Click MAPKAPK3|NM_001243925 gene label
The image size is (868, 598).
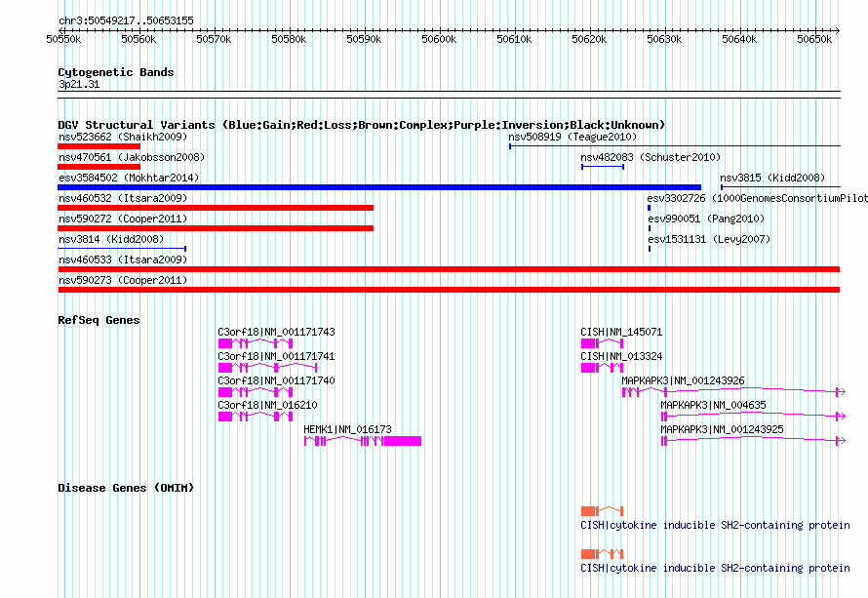tap(723, 429)
